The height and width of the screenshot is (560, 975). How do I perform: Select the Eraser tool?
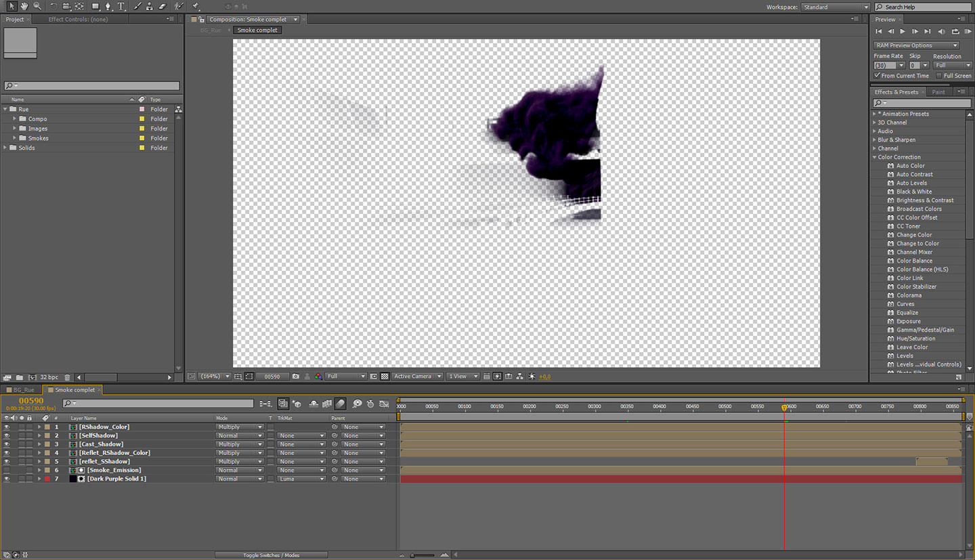162,6
